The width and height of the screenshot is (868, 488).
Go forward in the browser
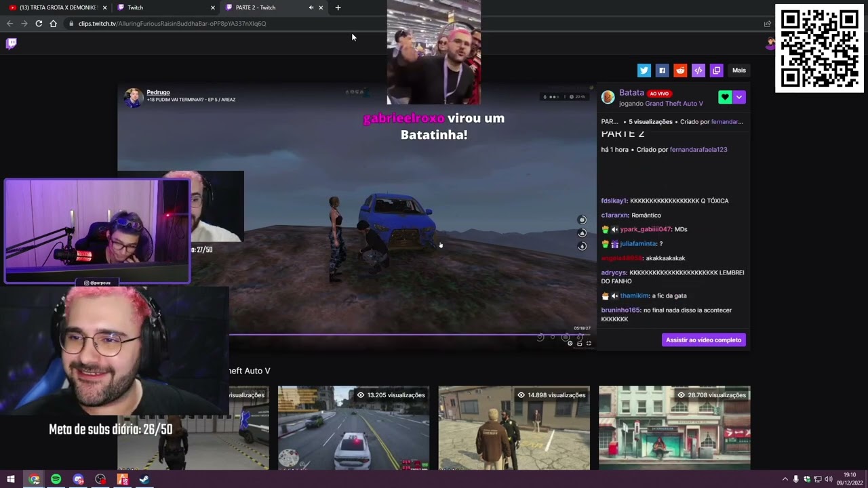pos(24,24)
